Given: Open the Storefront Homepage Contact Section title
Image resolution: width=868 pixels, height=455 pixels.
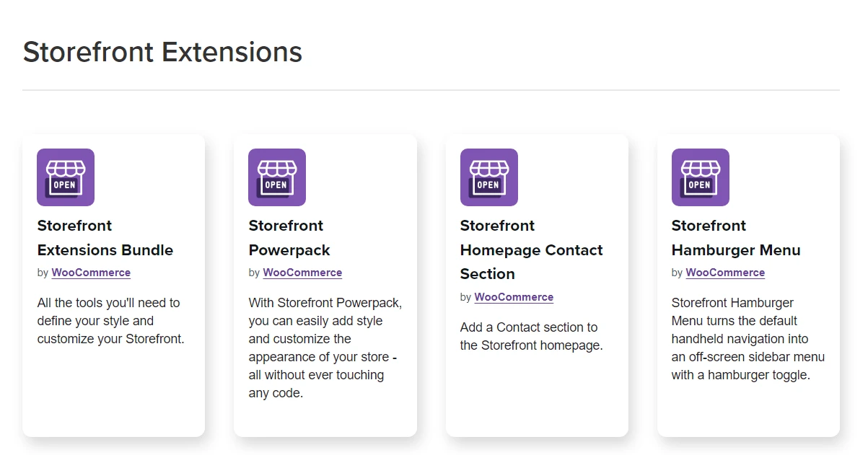Looking at the screenshot, I should (x=532, y=249).
